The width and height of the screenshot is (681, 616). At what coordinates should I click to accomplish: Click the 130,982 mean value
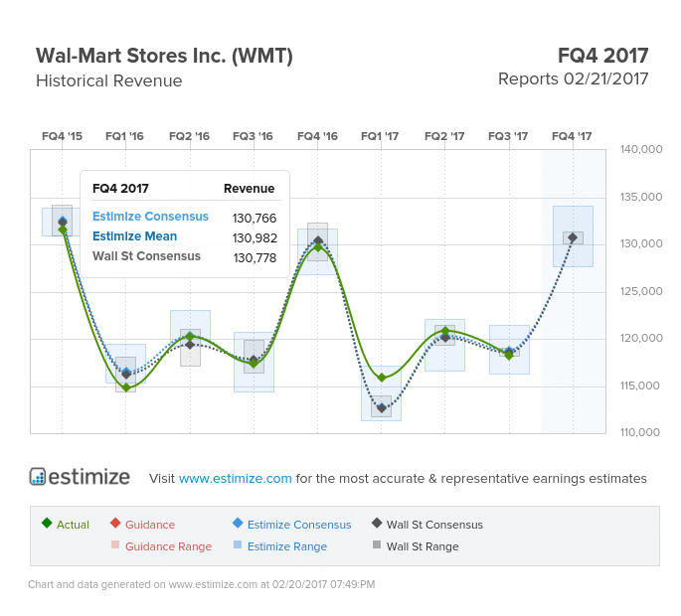(x=255, y=237)
